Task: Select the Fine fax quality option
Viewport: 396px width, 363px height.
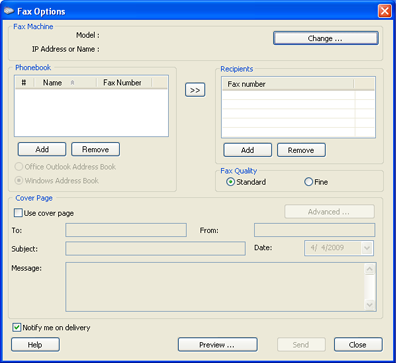Action: pyautogui.click(x=308, y=182)
